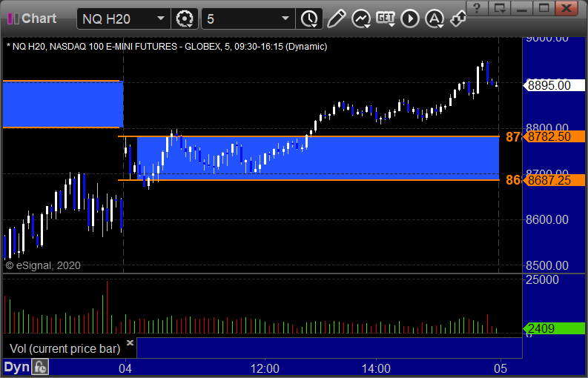The image size is (588, 378).
Task: Click the GET studies icon
Action: [386, 19]
